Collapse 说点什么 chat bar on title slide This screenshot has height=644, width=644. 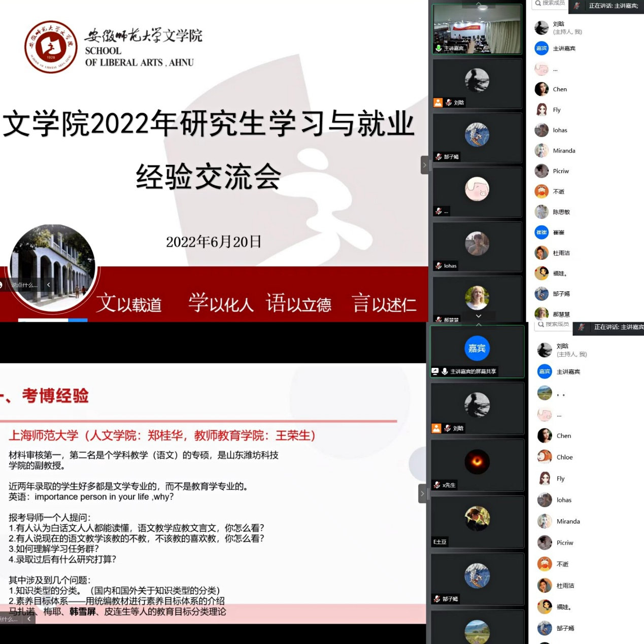pyautogui.click(x=49, y=285)
